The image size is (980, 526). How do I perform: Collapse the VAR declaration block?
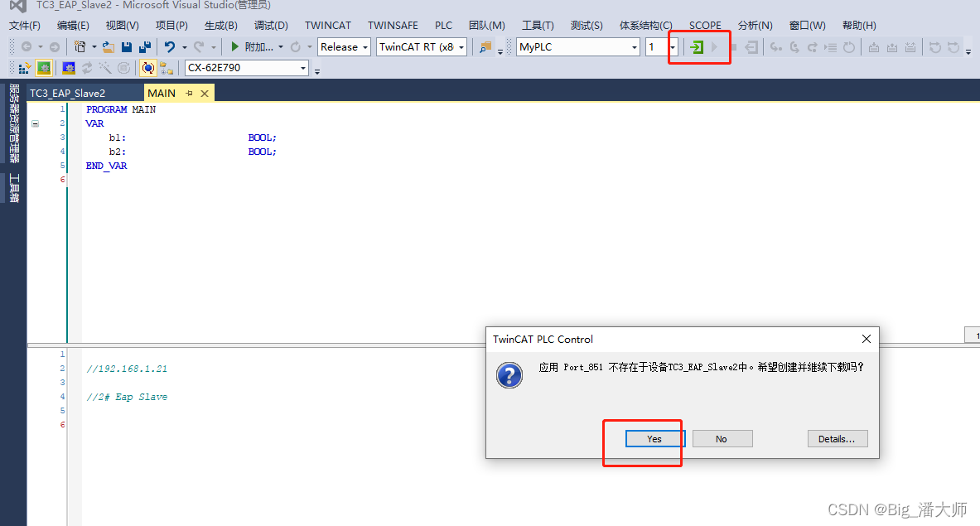click(x=35, y=123)
